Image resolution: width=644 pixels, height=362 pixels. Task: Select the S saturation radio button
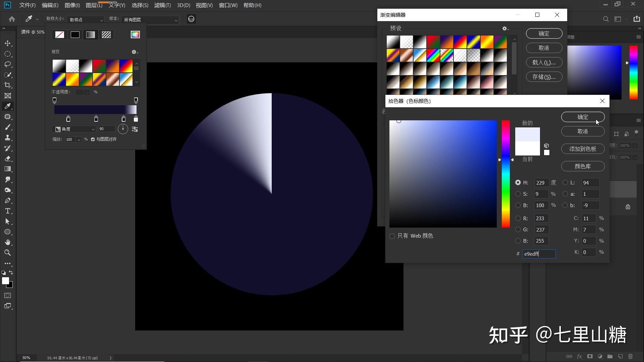(x=518, y=194)
